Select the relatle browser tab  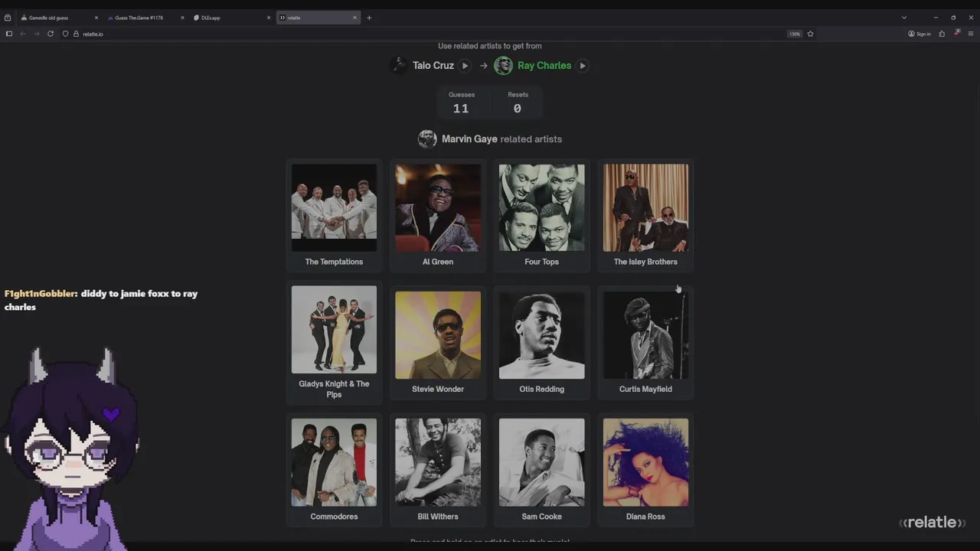pos(318,18)
